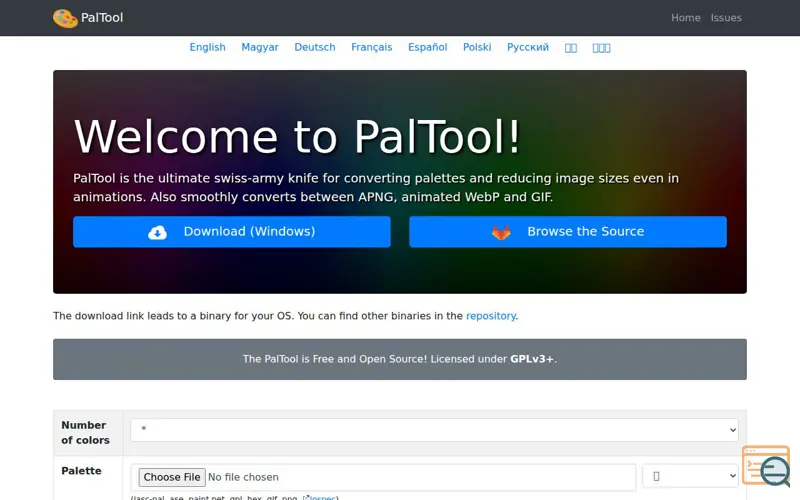Switch language to Deutsch
800x500 pixels.
point(315,47)
